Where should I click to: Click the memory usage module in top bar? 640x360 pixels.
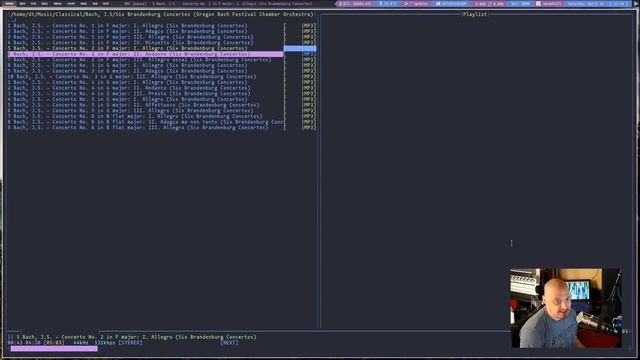coord(451,4)
